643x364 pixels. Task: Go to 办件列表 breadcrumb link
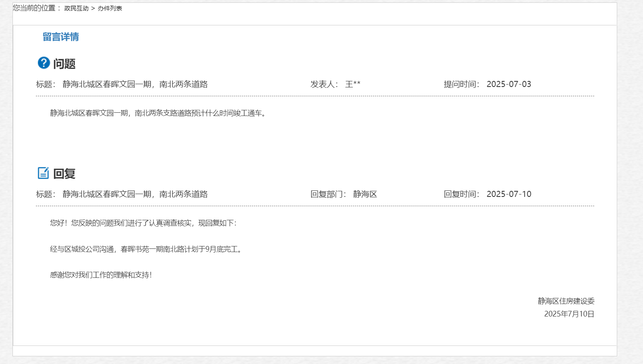click(x=110, y=8)
